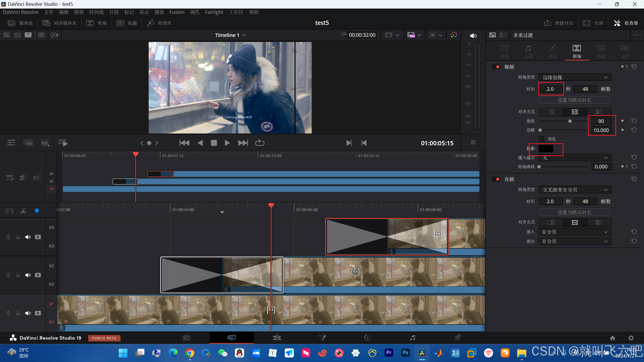Open the 边缘划像 transition type dropdown
Viewport: 644px width, 362px height.
[x=575, y=77]
